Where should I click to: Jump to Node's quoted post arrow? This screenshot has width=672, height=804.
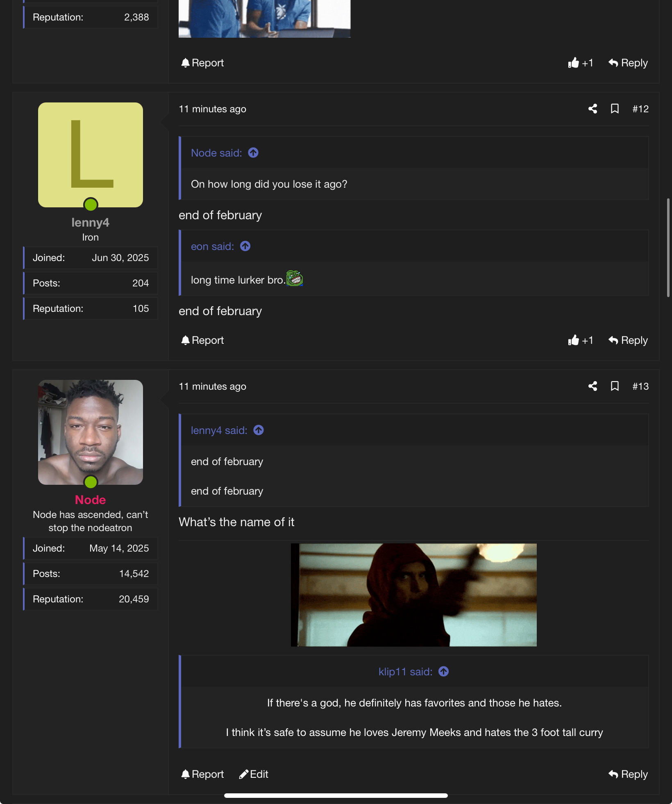click(253, 153)
